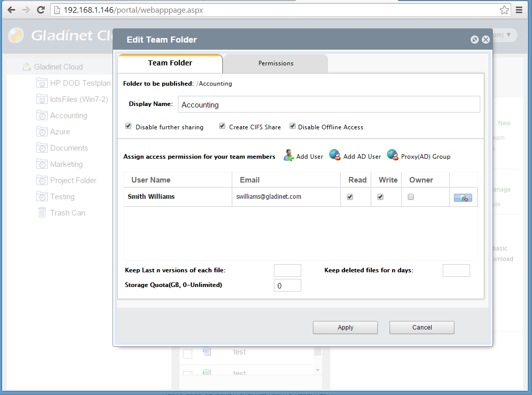532x395 pixels.
Task: Uncheck the Create CIFS Share checkbox
Action: pyautogui.click(x=222, y=126)
